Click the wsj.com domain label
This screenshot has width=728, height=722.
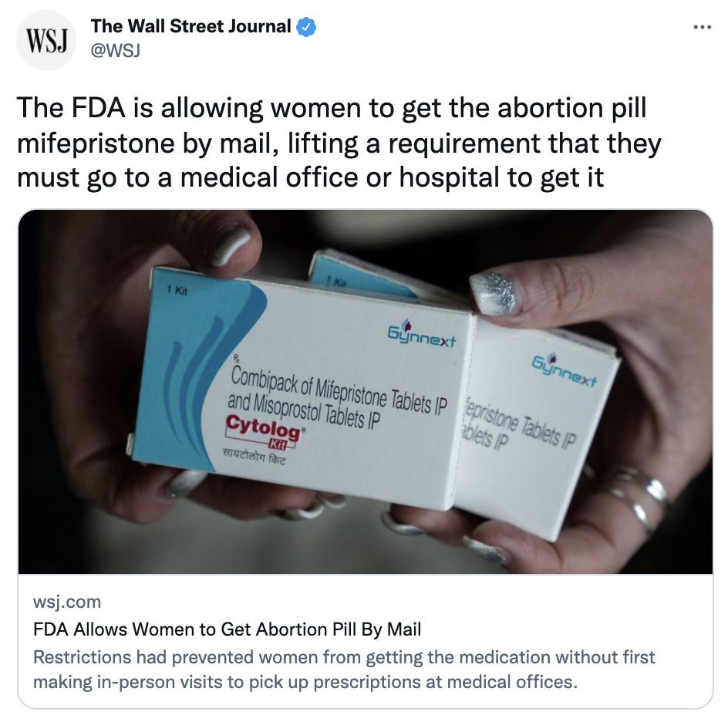(x=67, y=602)
